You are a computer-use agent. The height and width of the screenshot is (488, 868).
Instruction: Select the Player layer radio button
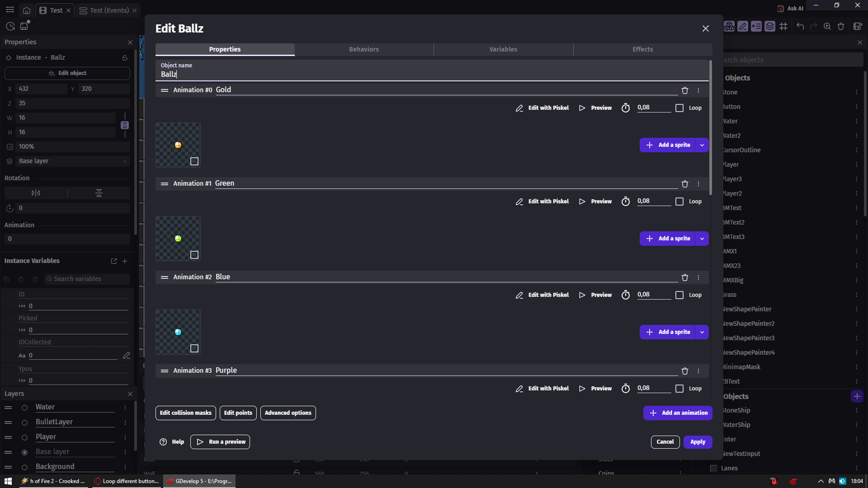[25, 437]
